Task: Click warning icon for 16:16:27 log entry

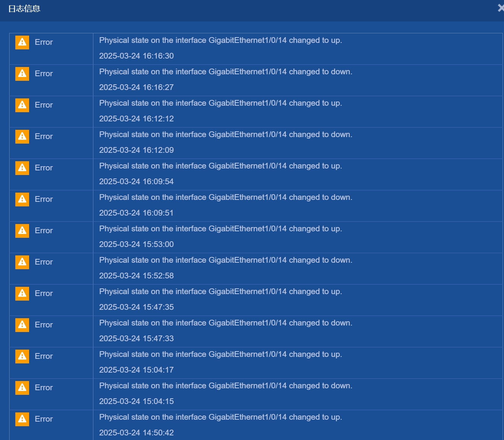Action: click(22, 74)
